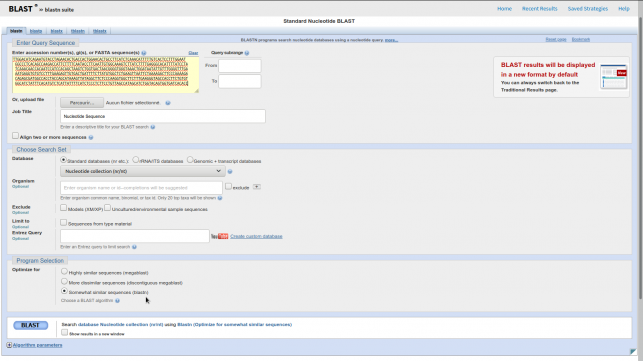Select Highly similar sequences (megablast)
The height and width of the screenshot is (361, 643).
(64, 271)
